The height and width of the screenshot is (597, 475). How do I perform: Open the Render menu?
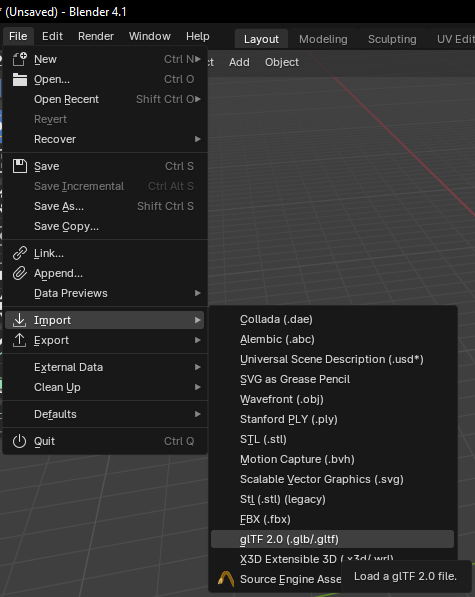click(x=96, y=36)
